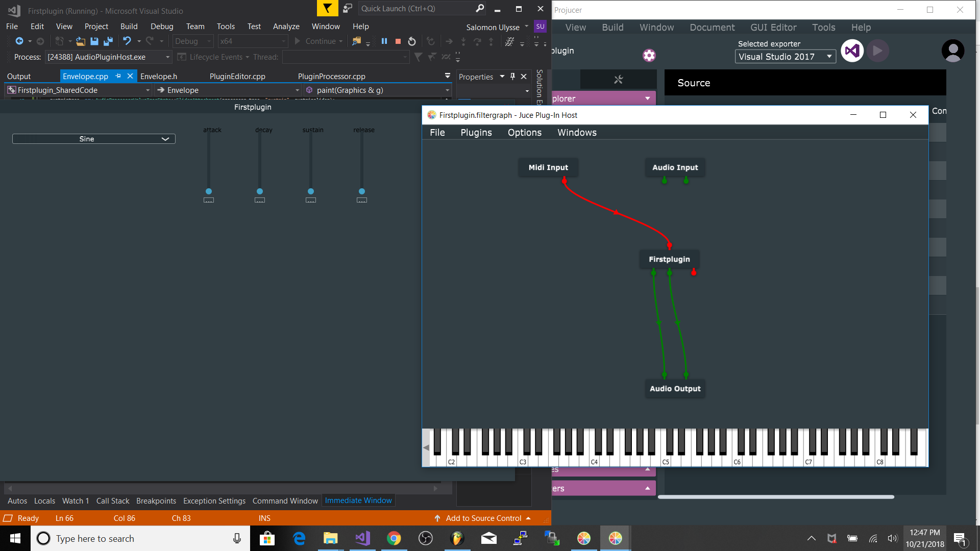Click Chrome icon in the Windows taskbar
The width and height of the screenshot is (980, 551).
coord(394,538)
